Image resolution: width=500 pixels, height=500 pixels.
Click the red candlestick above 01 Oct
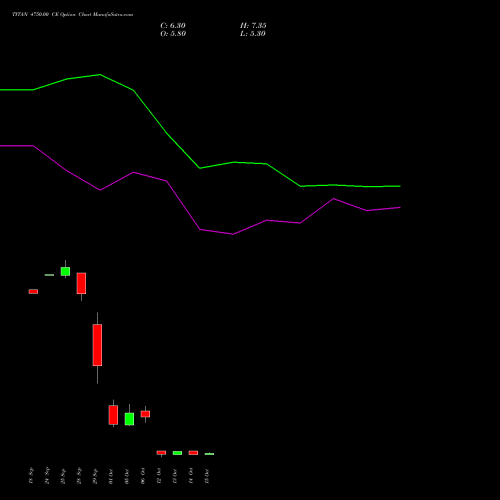(x=113, y=415)
